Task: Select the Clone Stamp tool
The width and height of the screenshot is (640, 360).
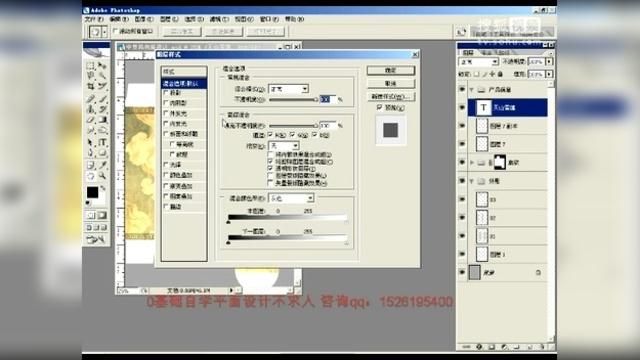Action: (90, 109)
